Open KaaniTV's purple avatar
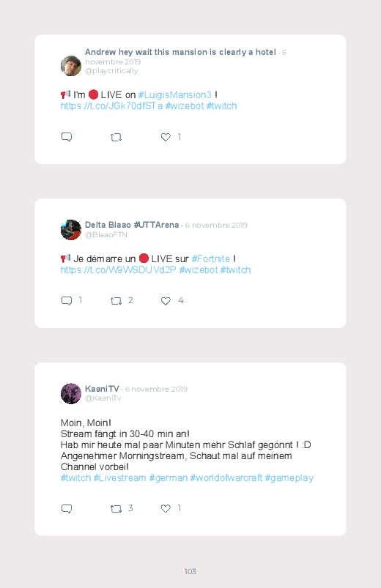This screenshot has height=588, width=381. click(71, 393)
